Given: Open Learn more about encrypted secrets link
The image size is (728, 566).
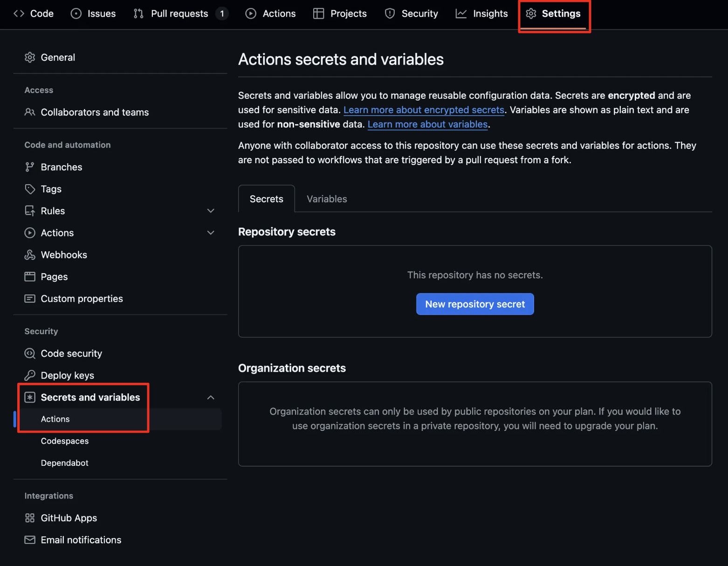Looking at the screenshot, I should [424, 110].
